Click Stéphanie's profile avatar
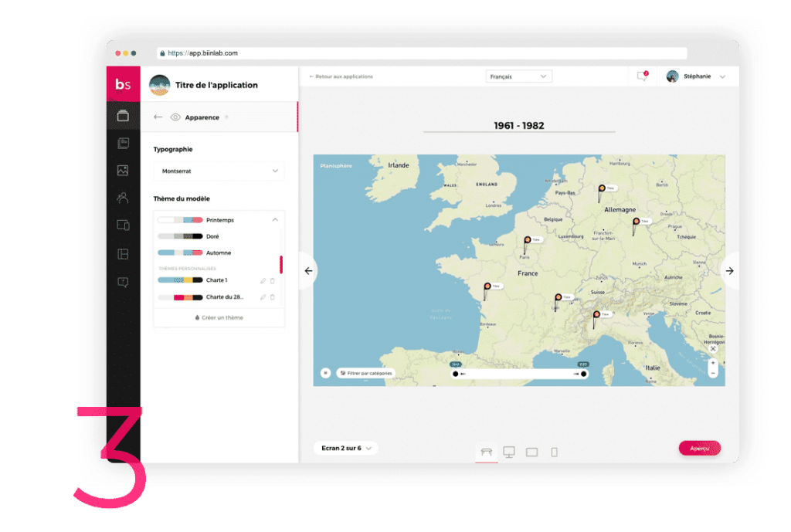Screen dimensions: 791x532 (673, 76)
